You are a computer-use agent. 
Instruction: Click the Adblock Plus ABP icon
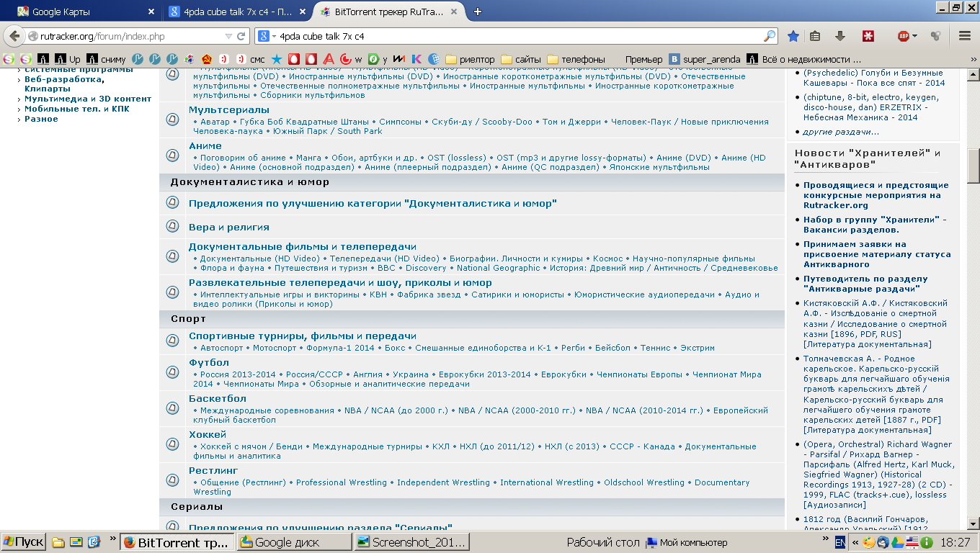click(x=903, y=36)
